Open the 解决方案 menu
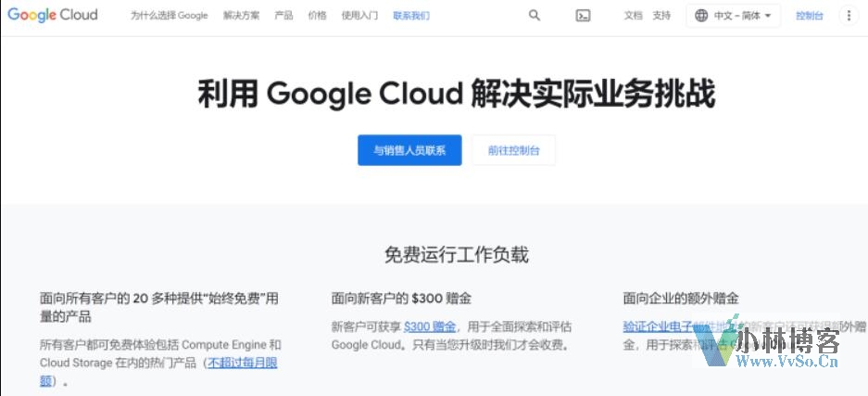 tap(242, 16)
